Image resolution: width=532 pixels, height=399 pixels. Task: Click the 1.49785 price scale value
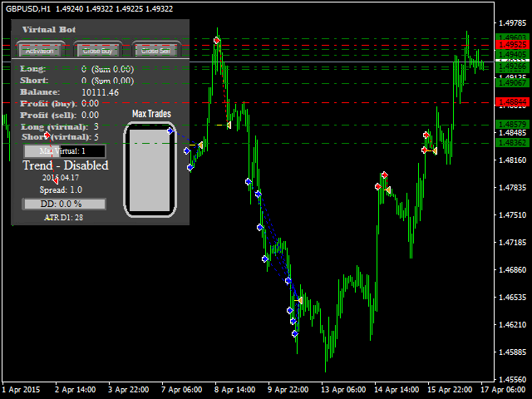pyautogui.click(x=512, y=23)
